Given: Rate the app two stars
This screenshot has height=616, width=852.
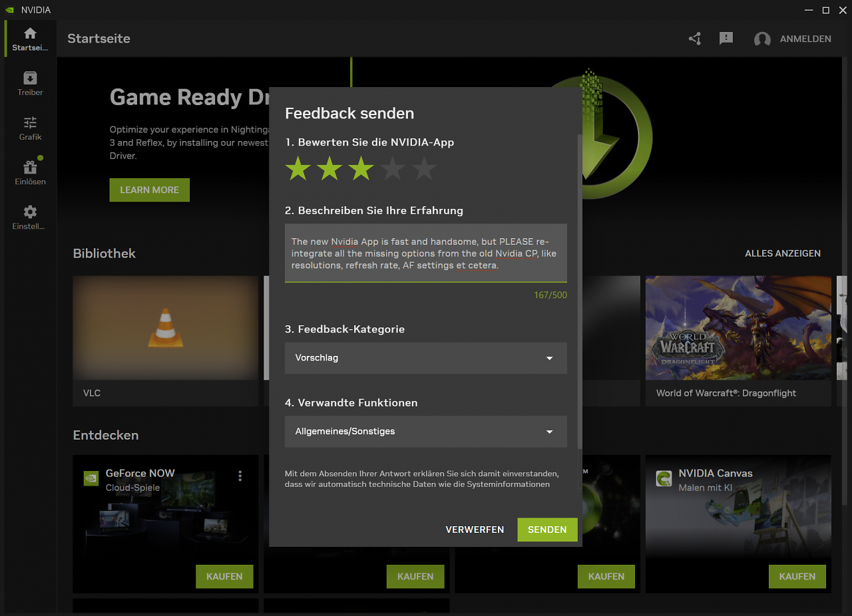Looking at the screenshot, I should pyautogui.click(x=329, y=168).
